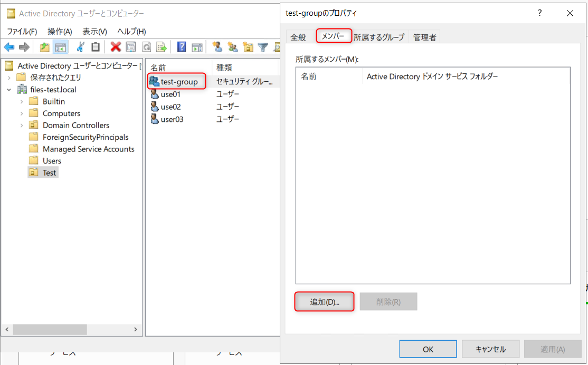Switch to the 所属するグループ tab
588x365 pixels.
(379, 37)
